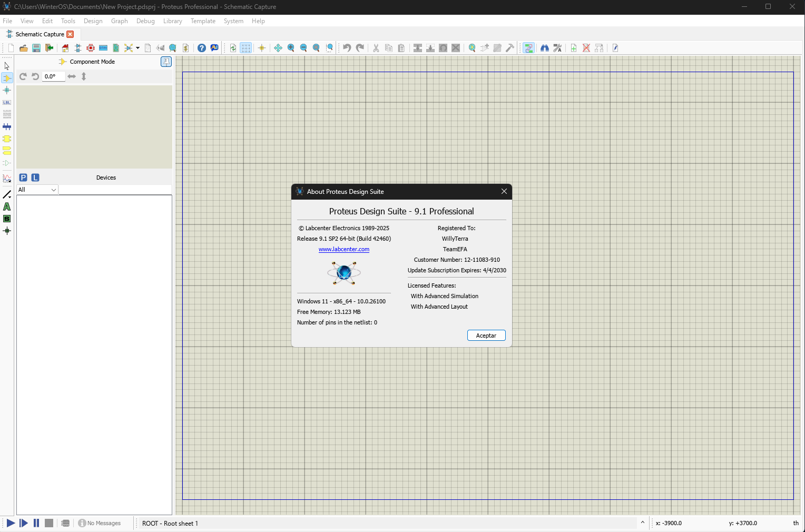Viewport: 805px width, 532px height.
Task: Click the www.labcenter.com link
Action: pyautogui.click(x=344, y=249)
